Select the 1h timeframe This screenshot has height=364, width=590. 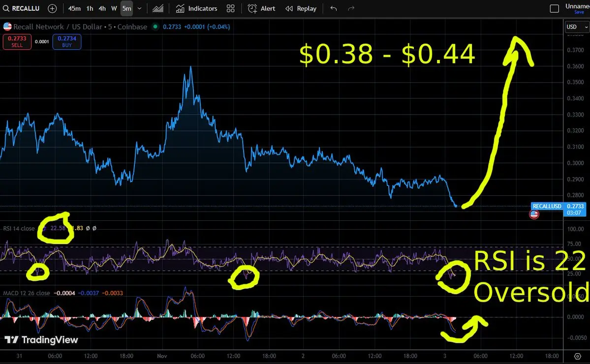[90, 8]
